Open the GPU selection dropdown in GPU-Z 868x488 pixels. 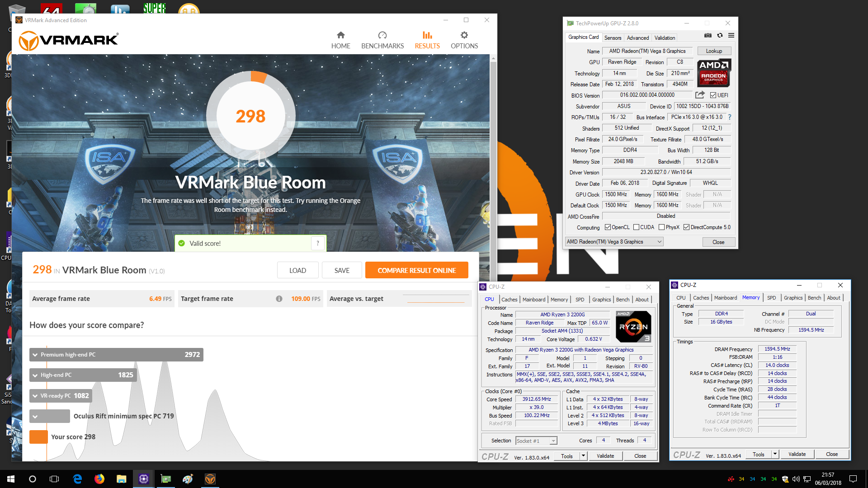click(x=614, y=242)
